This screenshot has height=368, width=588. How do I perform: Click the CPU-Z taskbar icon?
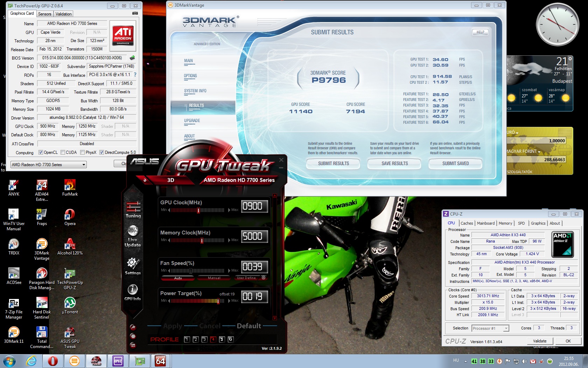click(118, 361)
